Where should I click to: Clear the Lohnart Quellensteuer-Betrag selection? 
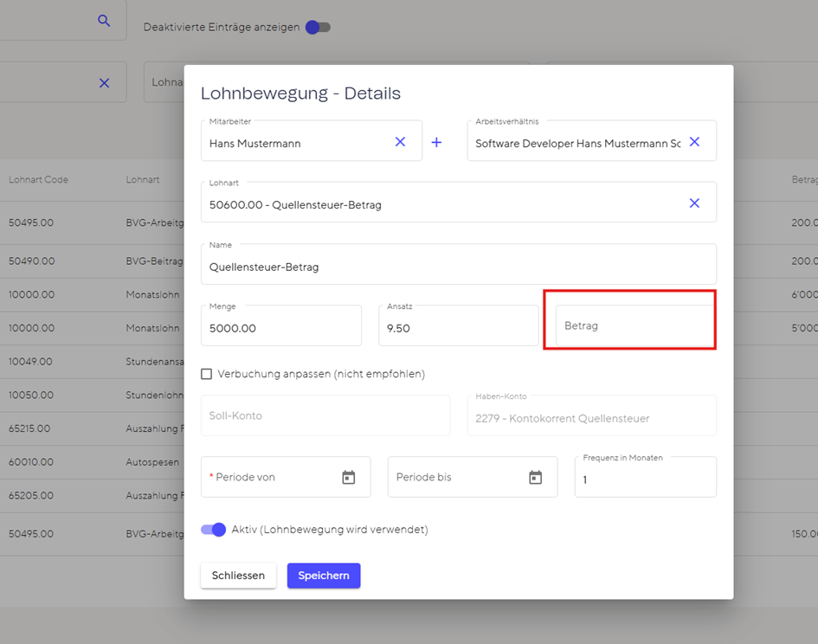click(x=694, y=203)
